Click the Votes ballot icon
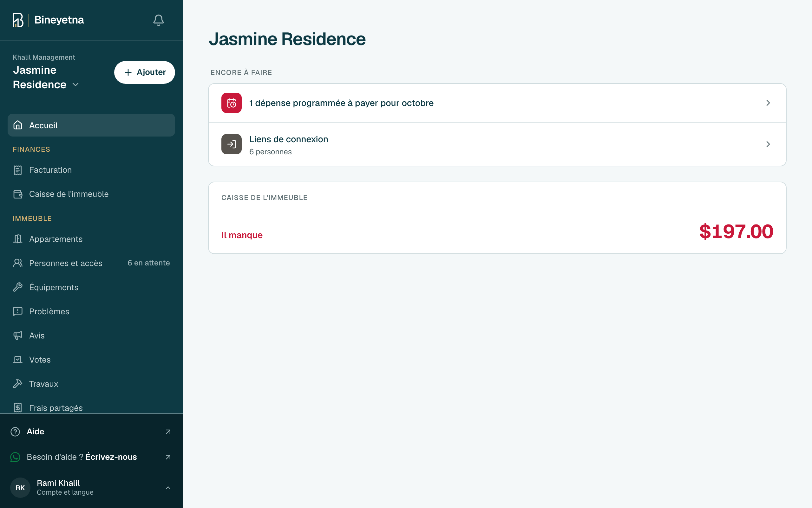This screenshot has height=508, width=812. click(18, 360)
